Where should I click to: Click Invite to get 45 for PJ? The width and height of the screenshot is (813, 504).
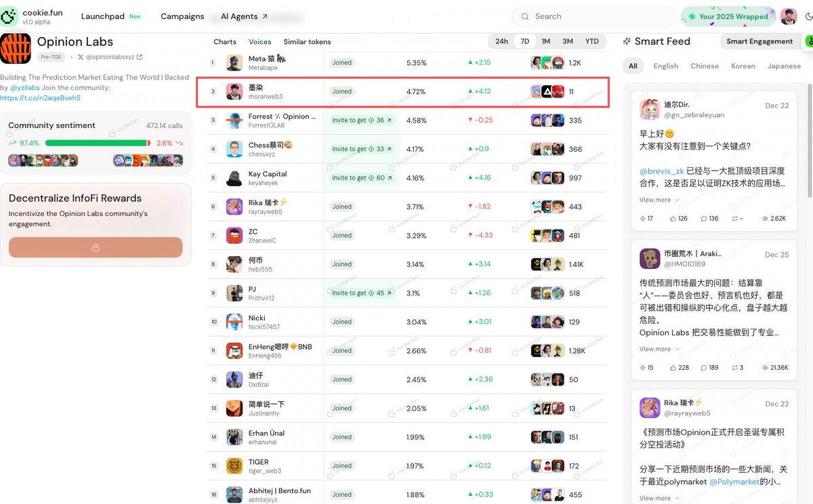(362, 293)
